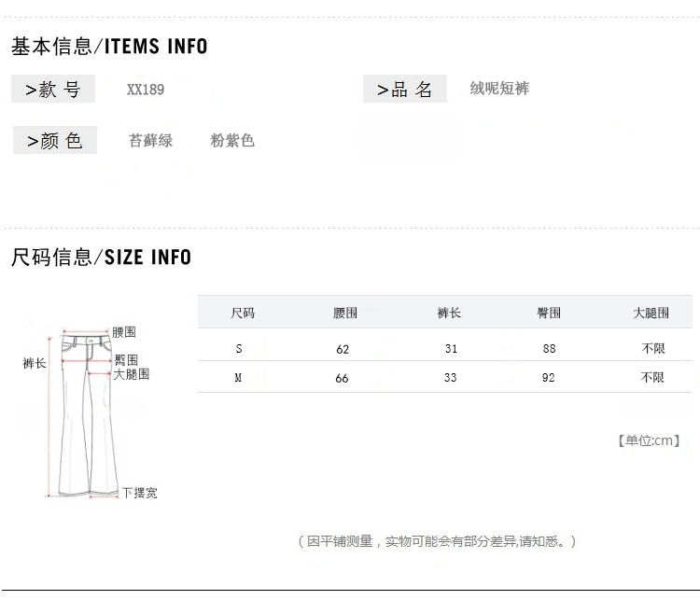This screenshot has width=700, height=600.
Task: Click the 大腿围 column header
Action: [x=651, y=313]
